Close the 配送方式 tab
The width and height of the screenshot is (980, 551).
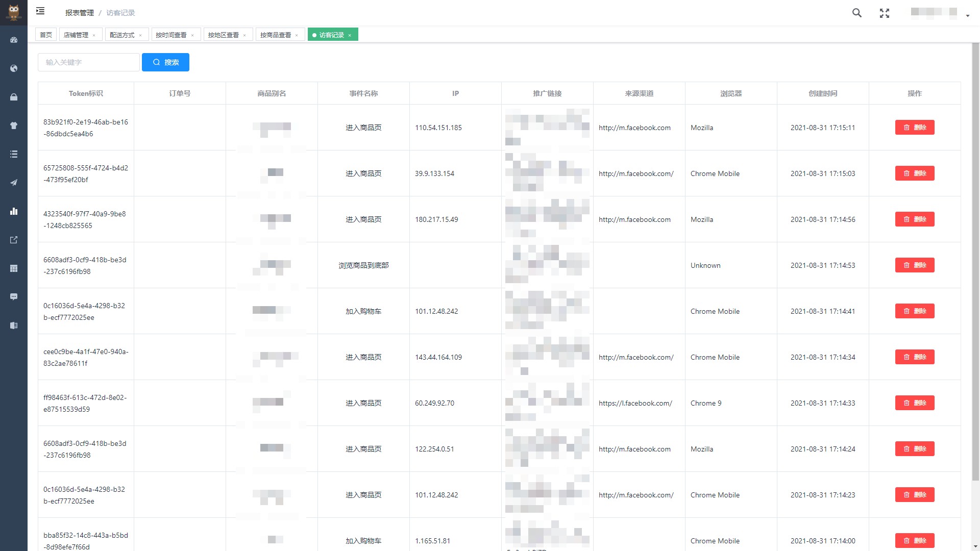pos(140,35)
